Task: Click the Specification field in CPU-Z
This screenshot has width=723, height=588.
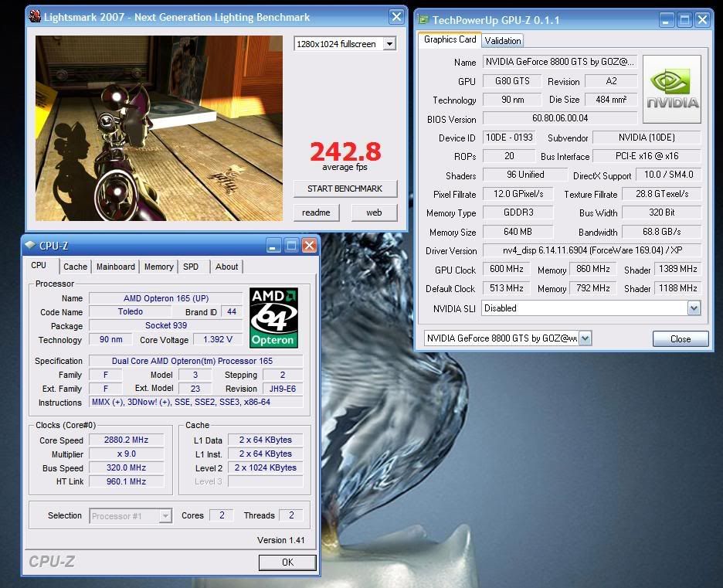Action: (196, 361)
